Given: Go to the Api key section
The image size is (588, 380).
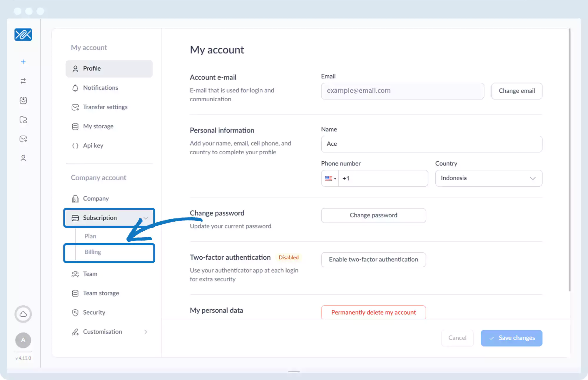Looking at the screenshot, I should coord(93,145).
